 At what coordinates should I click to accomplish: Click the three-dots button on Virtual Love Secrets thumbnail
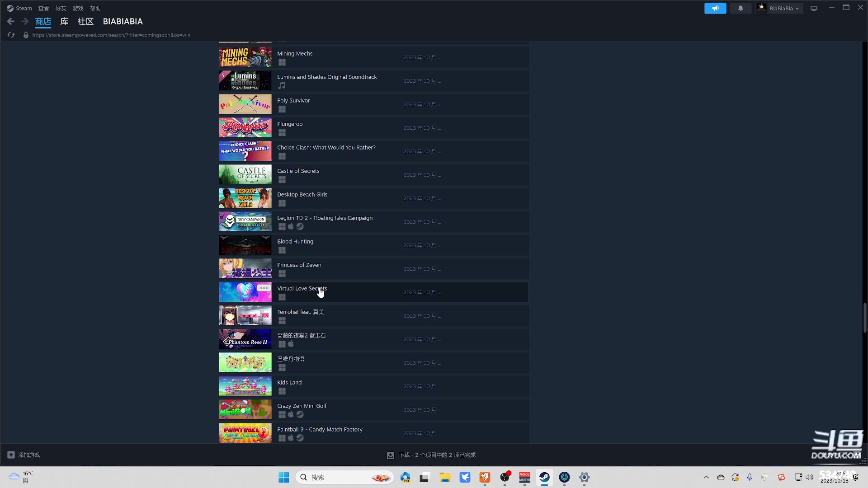tap(264, 288)
